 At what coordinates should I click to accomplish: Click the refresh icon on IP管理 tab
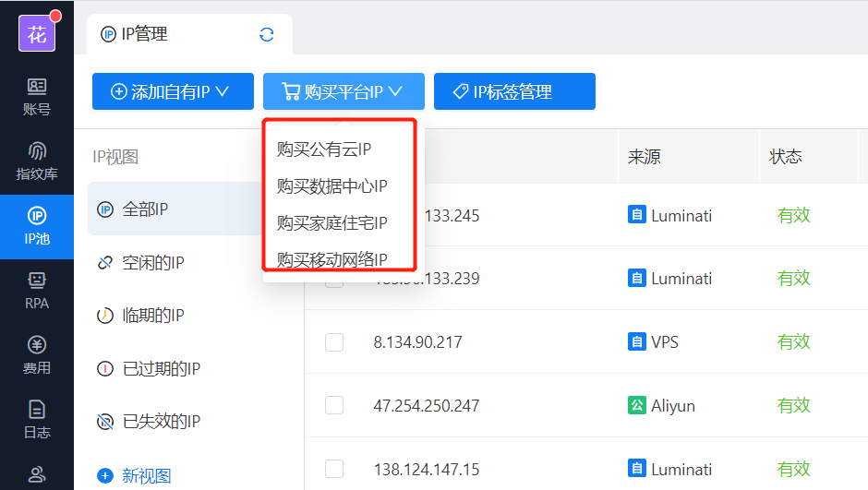pos(267,35)
